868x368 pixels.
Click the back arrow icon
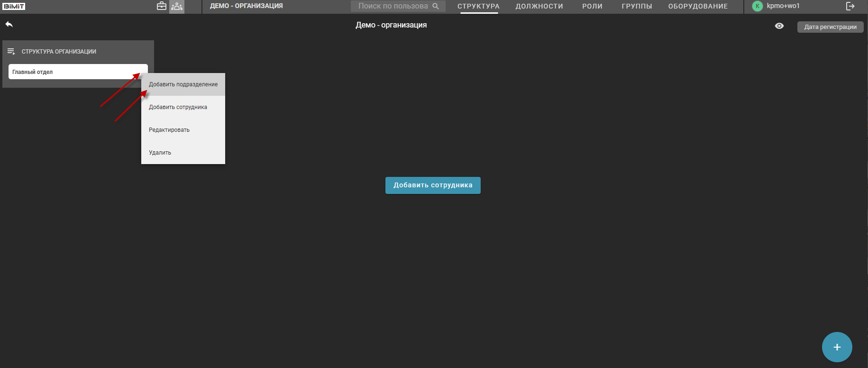click(9, 24)
